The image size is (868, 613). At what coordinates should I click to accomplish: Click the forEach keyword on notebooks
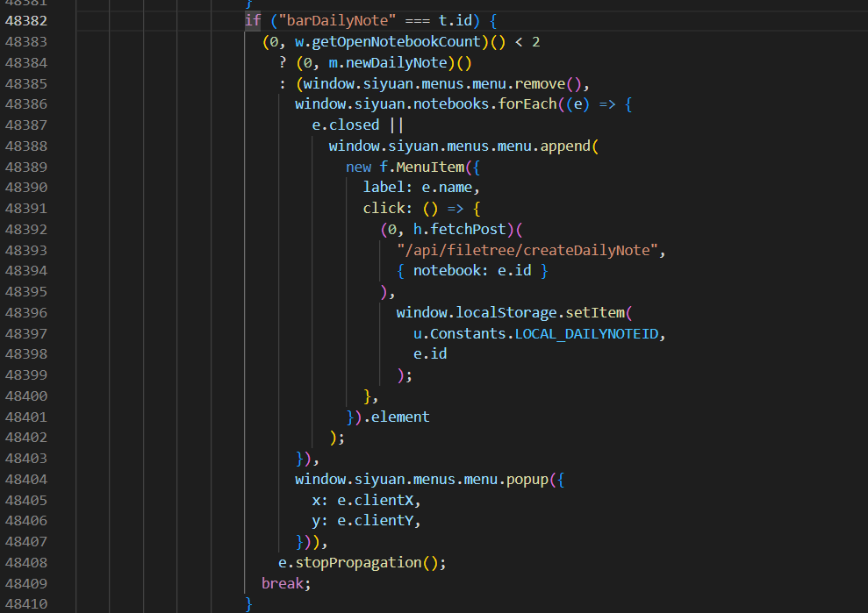point(529,103)
